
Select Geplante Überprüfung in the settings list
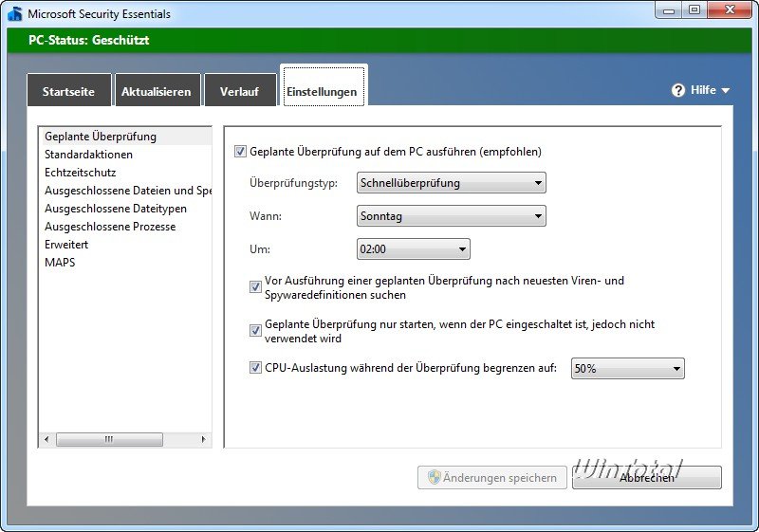pos(125,137)
